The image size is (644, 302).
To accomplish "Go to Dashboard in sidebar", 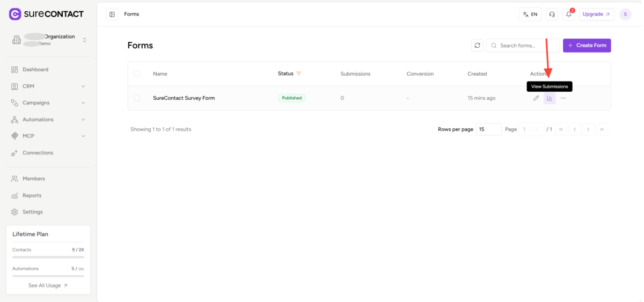I will point(35,70).
